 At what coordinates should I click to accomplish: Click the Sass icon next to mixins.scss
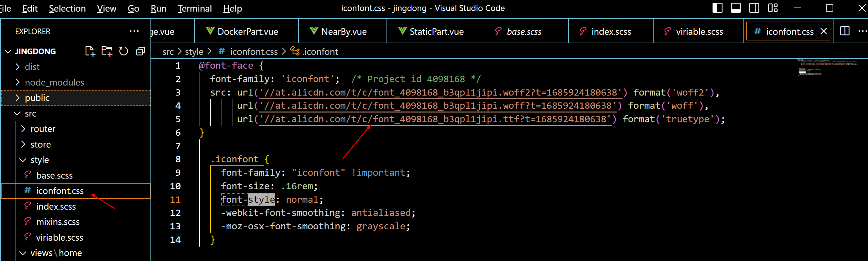tap(28, 222)
